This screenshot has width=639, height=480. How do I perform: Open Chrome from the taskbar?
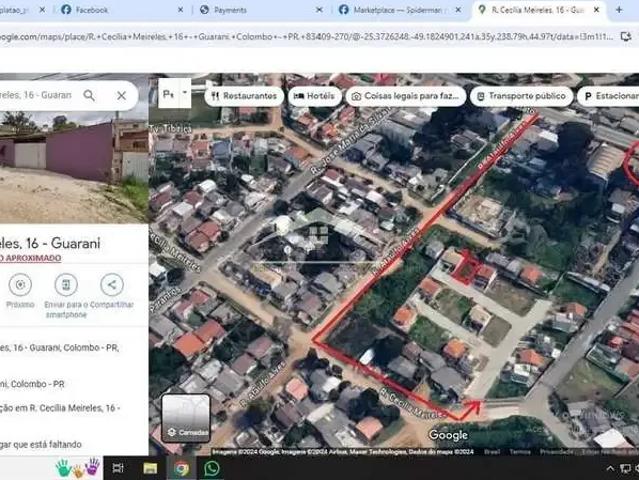[181, 468]
